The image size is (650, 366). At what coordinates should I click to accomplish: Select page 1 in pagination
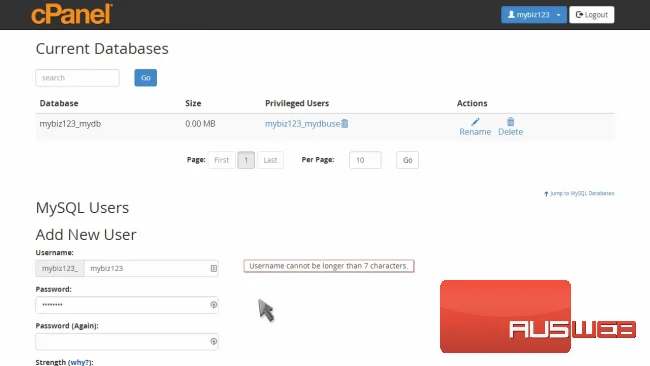pos(246,160)
